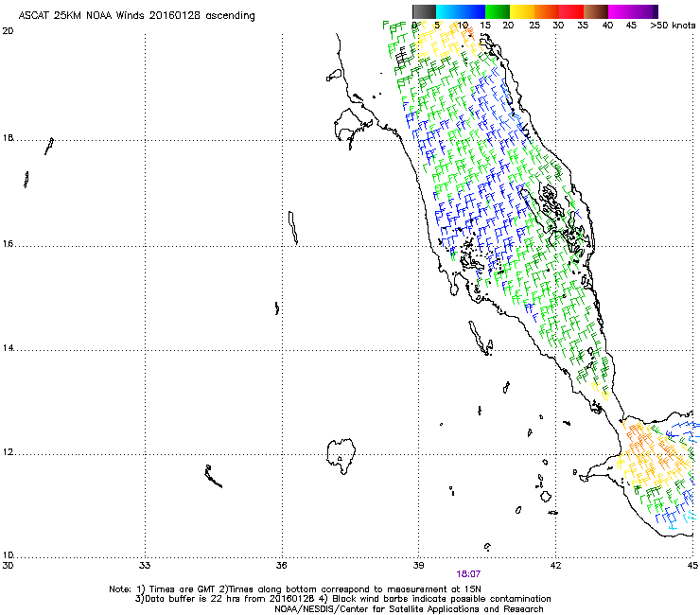Click the purple '18:07' pass time
Screen dimensions: 700x615
(x=468, y=574)
